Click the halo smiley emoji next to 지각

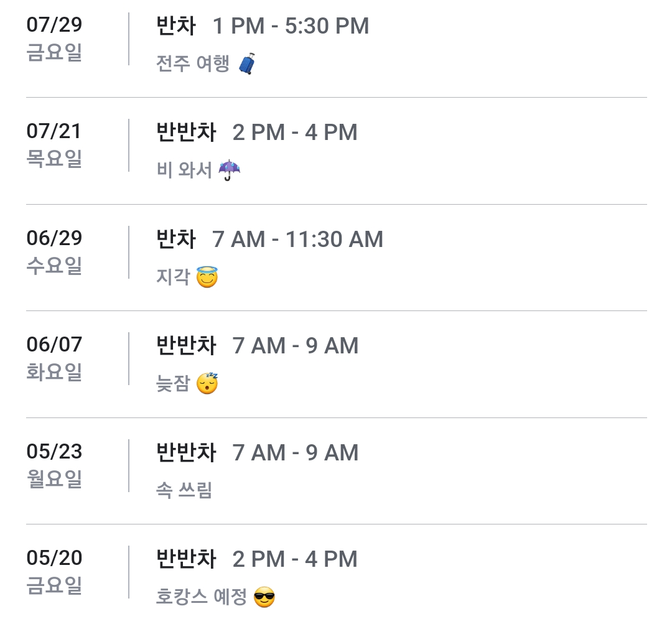207,277
